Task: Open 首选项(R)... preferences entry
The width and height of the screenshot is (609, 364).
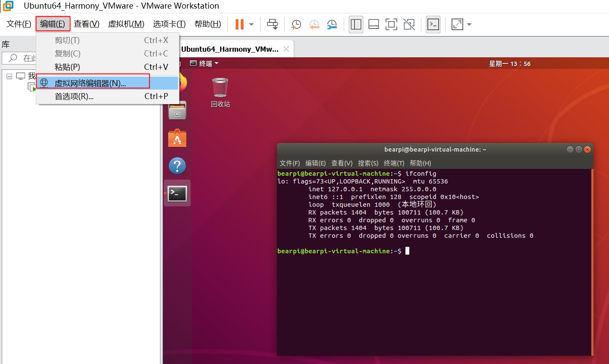Action: point(107,96)
